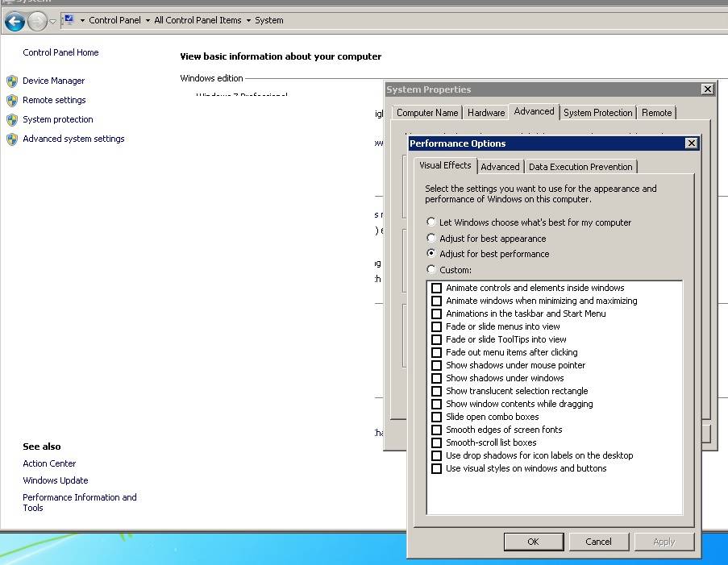
Task: Enable Fade or slide menus into view
Action: coord(436,326)
